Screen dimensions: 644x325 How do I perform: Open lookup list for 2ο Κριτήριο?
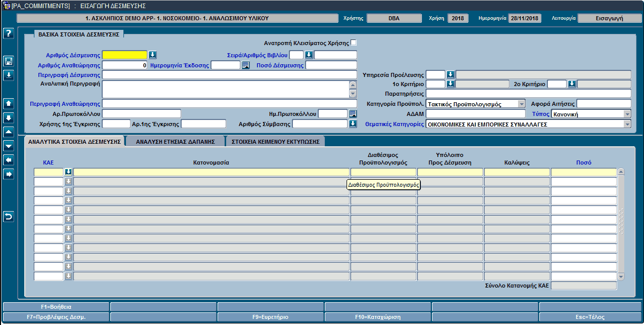coord(572,84)
